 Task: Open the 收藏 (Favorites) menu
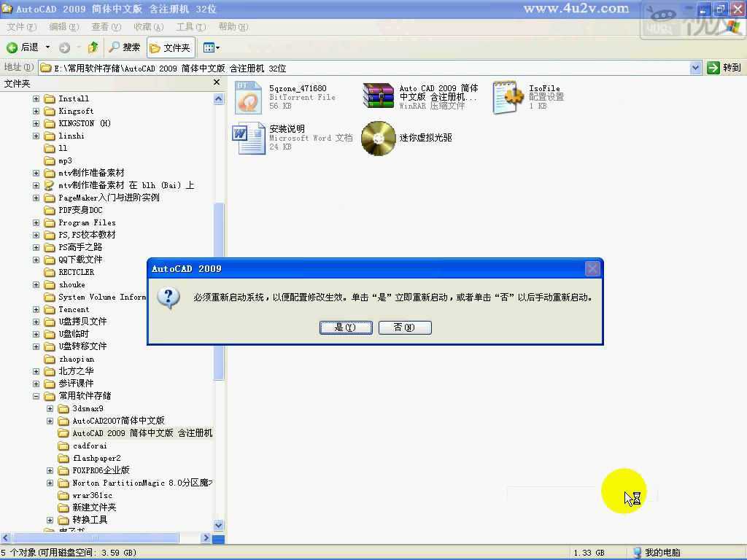[x=149, y=27]
